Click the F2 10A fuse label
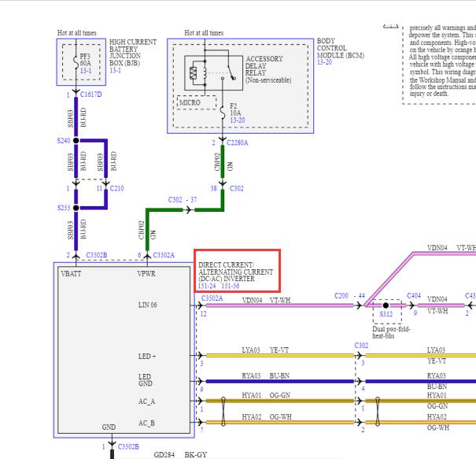This screenshot has width=476, height=459. [235, 109]
